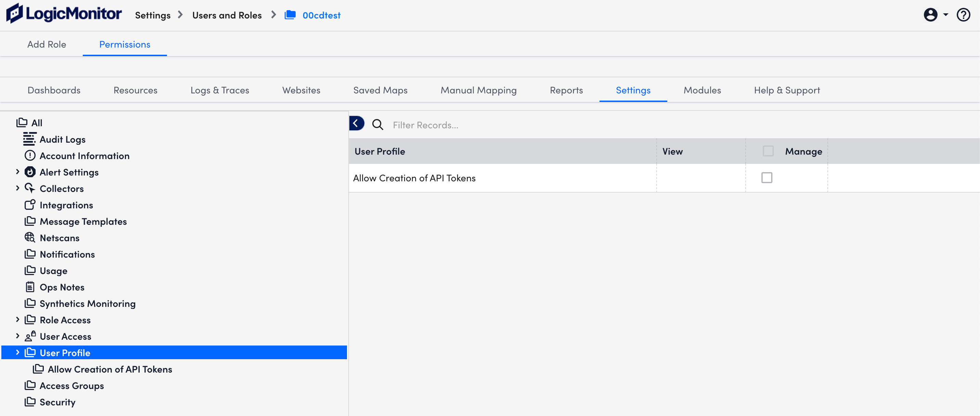Select the Resources tab
The height and width of the screenshot is (416, 980).
[x=135, y=89]
